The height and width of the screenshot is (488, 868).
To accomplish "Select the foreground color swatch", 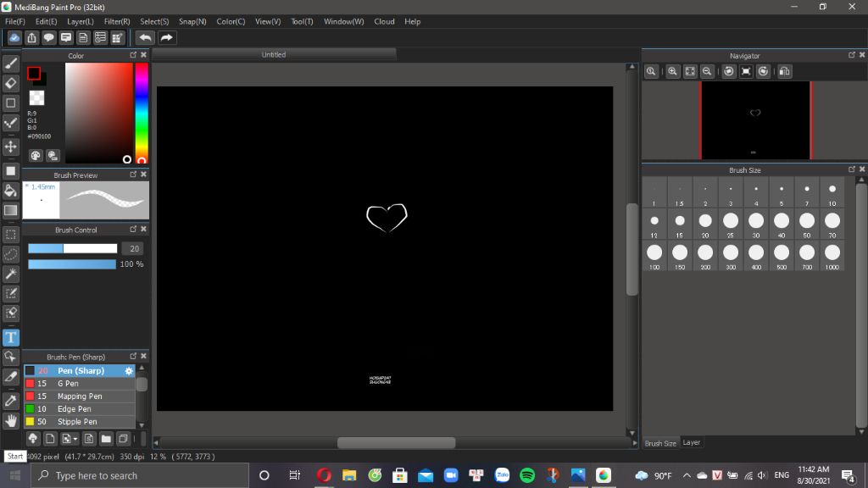I will pos(34,73).
